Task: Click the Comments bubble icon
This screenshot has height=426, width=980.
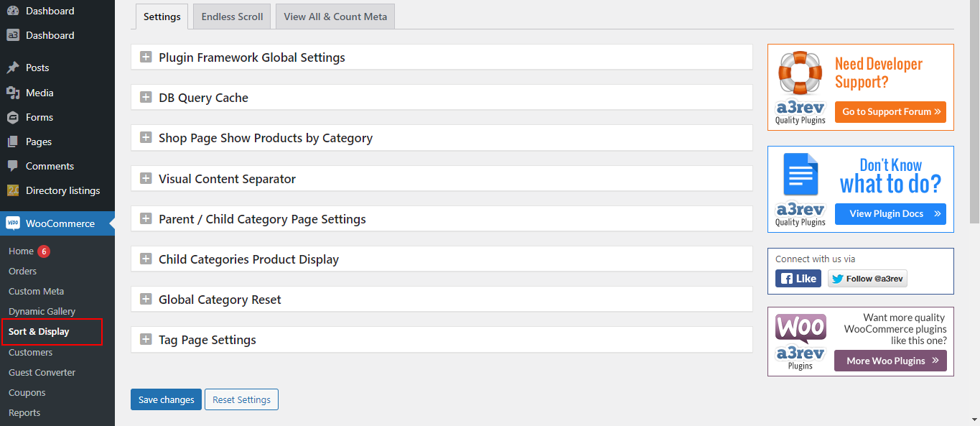Action: coord(13,166)
